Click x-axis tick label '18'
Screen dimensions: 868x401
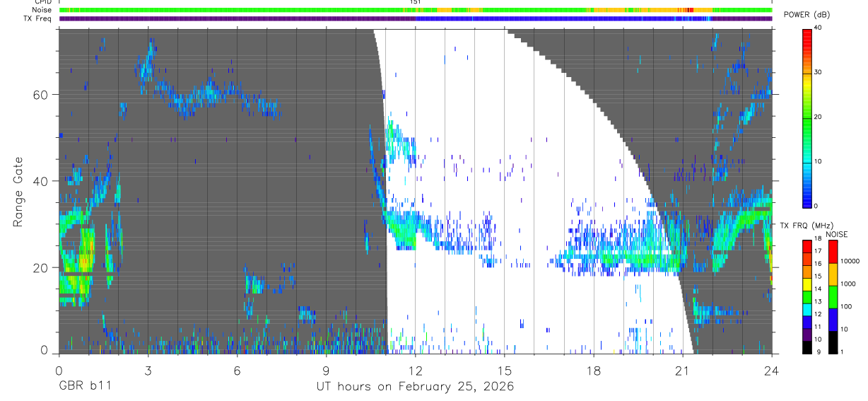coord(594,370)
